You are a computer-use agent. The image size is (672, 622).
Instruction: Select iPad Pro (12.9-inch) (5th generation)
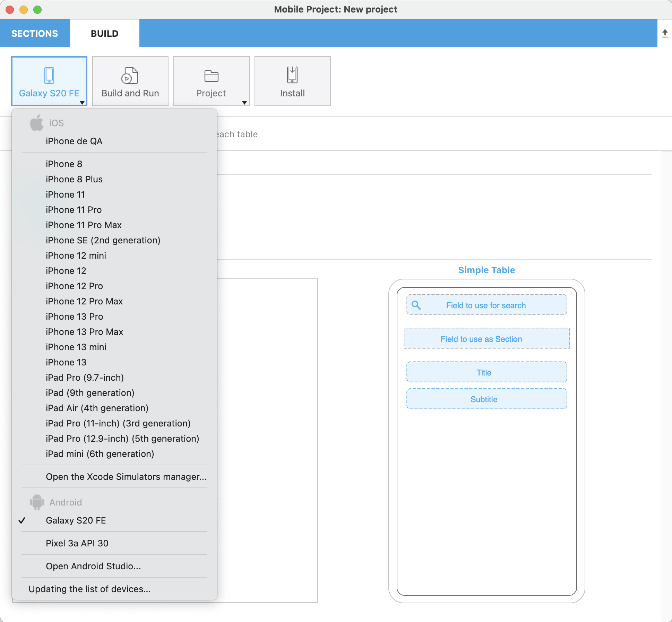pos(114,439)
